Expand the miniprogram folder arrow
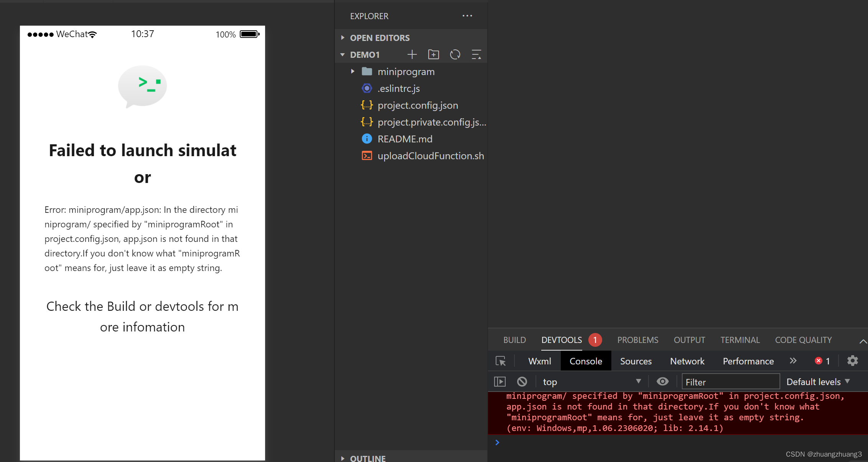This screenshot has height=462, width=868. [352, 72]
